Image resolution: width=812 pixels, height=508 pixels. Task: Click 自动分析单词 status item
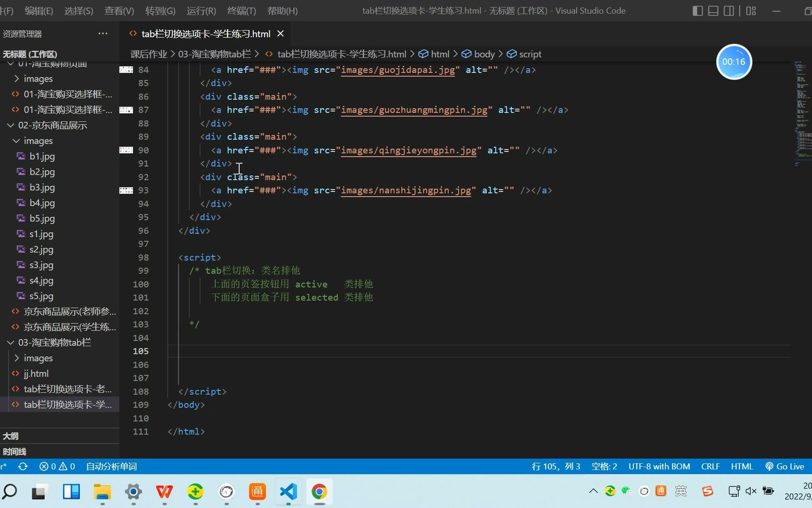(x=111, y=466)
